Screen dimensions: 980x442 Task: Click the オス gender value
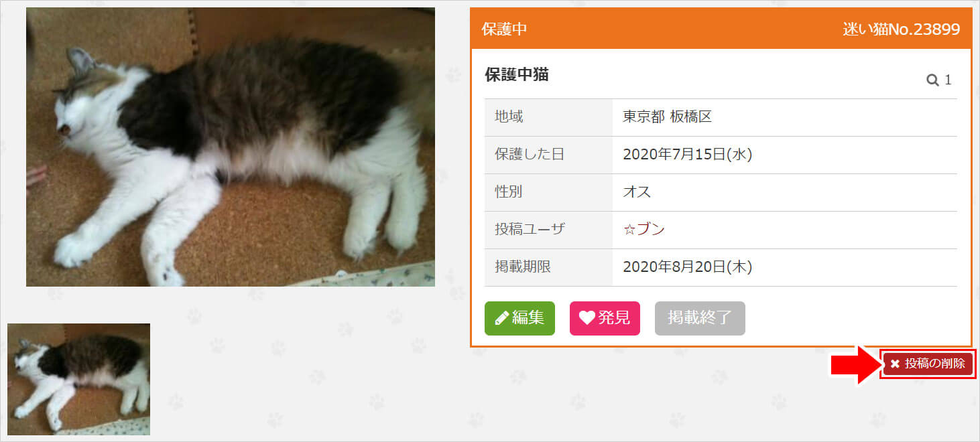[x=637, y=192]
